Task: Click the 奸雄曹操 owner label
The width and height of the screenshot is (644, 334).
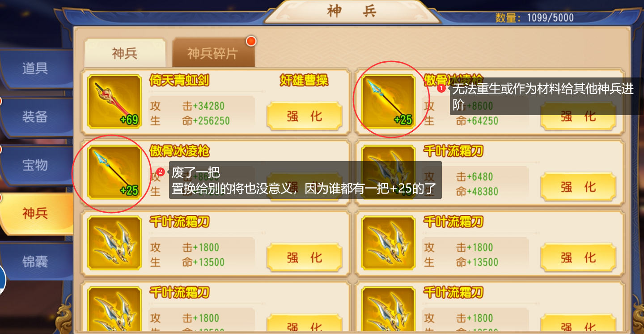Action: click(304, 81)
